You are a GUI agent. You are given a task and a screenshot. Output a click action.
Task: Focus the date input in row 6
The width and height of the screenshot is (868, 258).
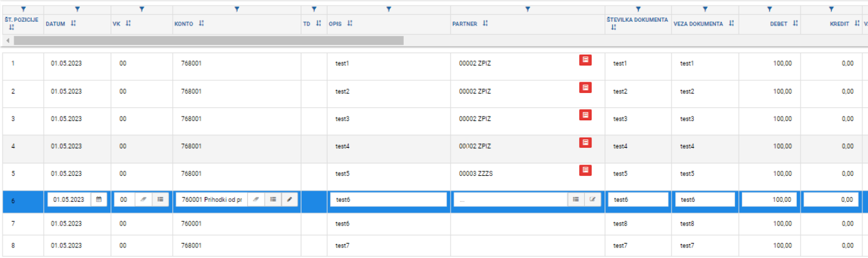[x=69, y=199]
